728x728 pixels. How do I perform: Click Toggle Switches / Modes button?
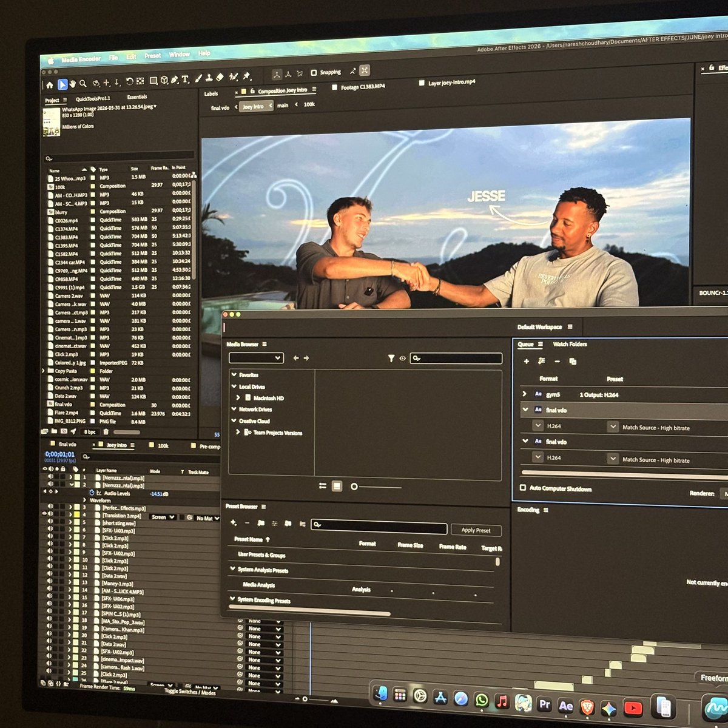click(x=189, y=691)
